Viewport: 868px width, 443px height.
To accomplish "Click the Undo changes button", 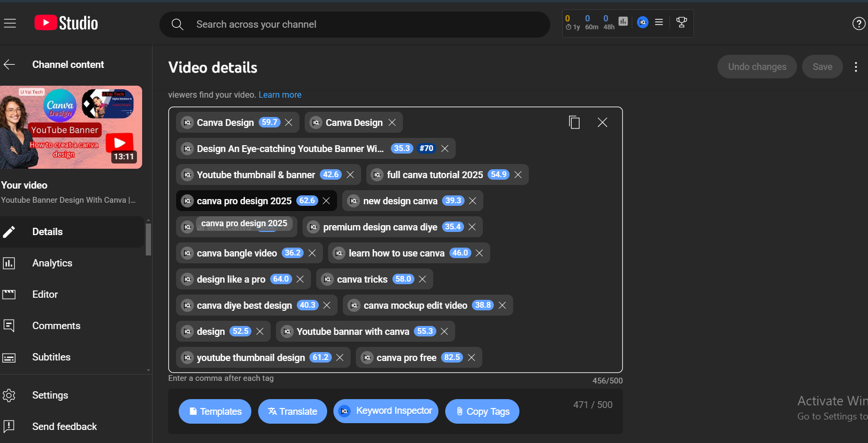I will pyautogui.click(x=757, y=67).
